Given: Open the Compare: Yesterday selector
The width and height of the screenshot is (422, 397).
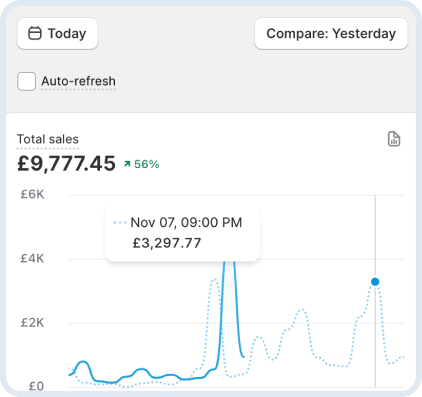Looking at the screenshot, I should pyautogui.click(x=331, y=34).
